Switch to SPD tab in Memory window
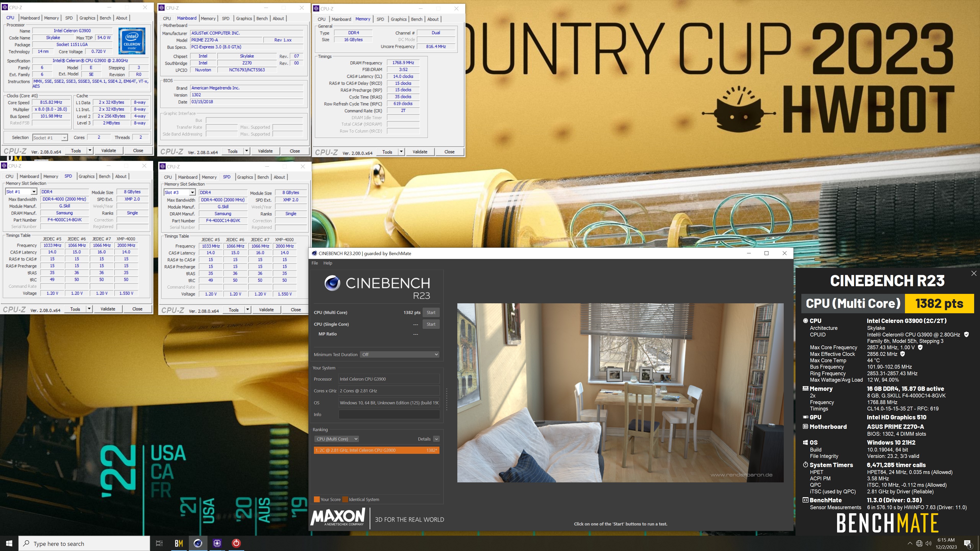The width and height of the screenshot is (980, 551). [380, 19]
